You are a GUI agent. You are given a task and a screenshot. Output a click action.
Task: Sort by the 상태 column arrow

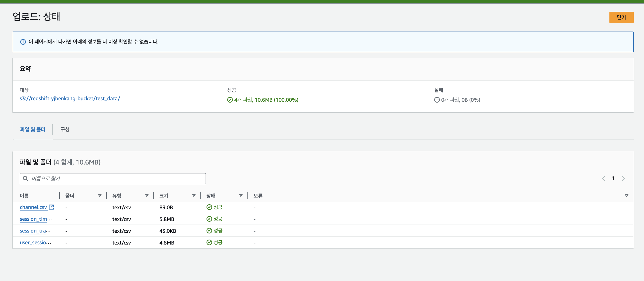click(x=241, y=195)
